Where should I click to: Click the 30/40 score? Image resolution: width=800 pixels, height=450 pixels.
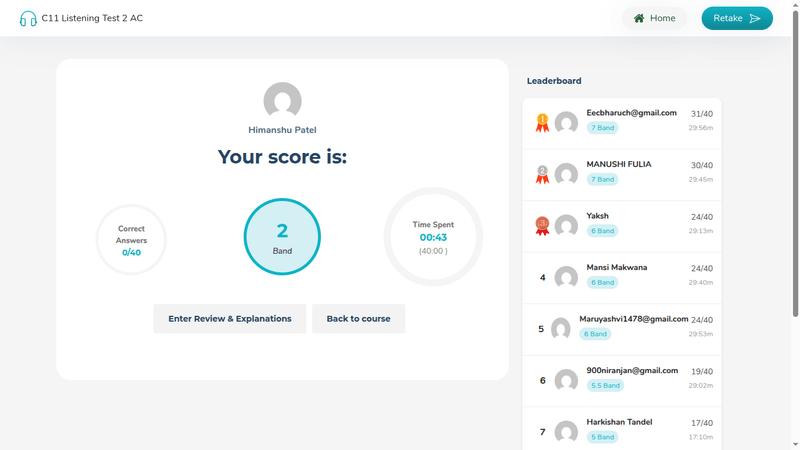pos(702,166)
